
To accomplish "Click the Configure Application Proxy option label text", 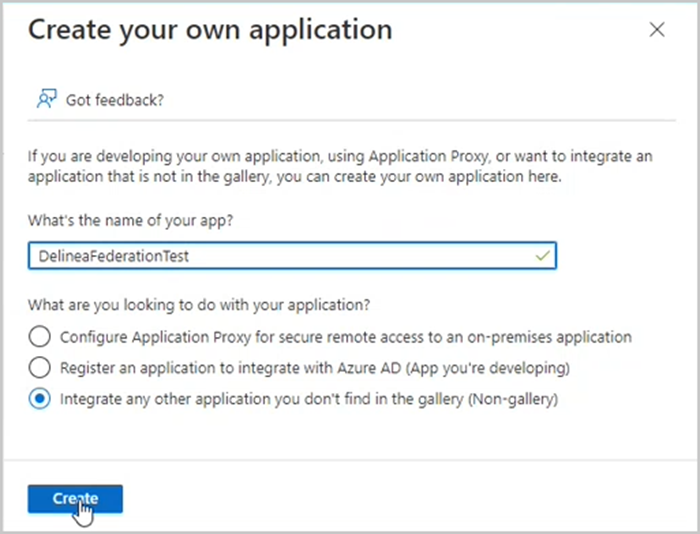I will point(345,336).
